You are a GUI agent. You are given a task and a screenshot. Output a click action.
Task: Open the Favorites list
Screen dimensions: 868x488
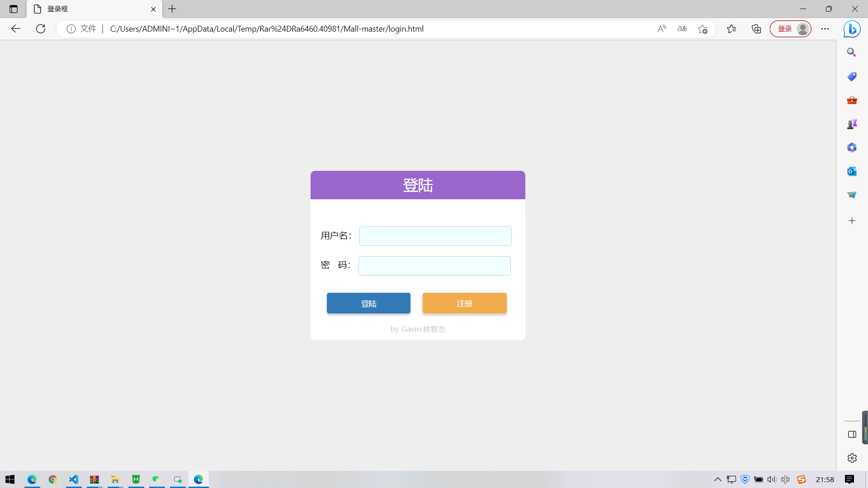pos(731,29)
